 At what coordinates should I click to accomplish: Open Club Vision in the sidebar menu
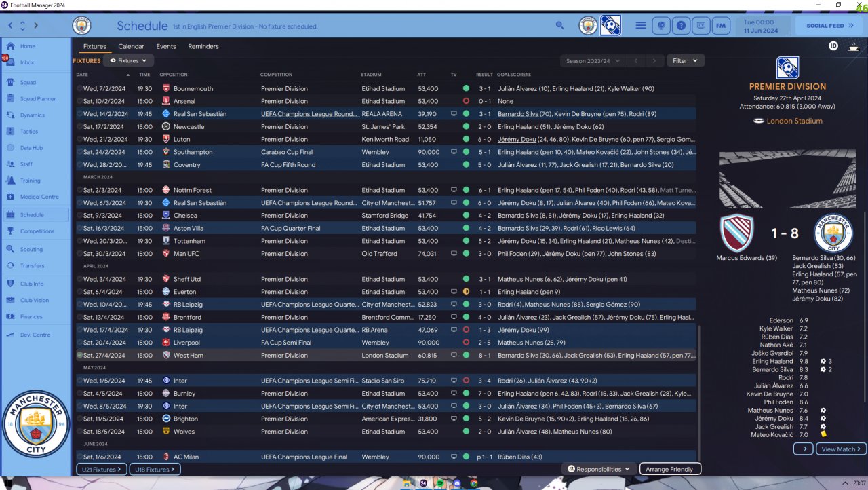[x=35, y=300]
